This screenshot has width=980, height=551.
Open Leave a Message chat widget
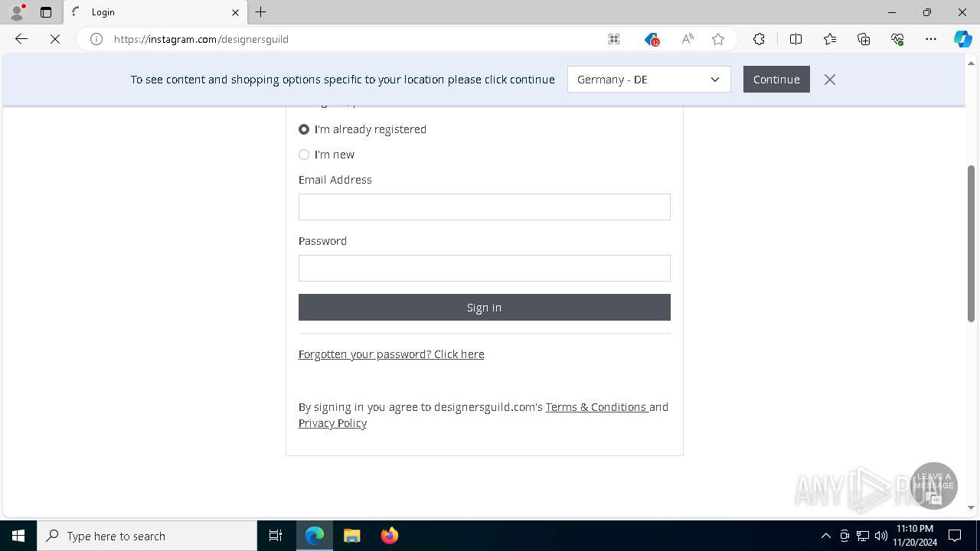[x=934, y=486]
